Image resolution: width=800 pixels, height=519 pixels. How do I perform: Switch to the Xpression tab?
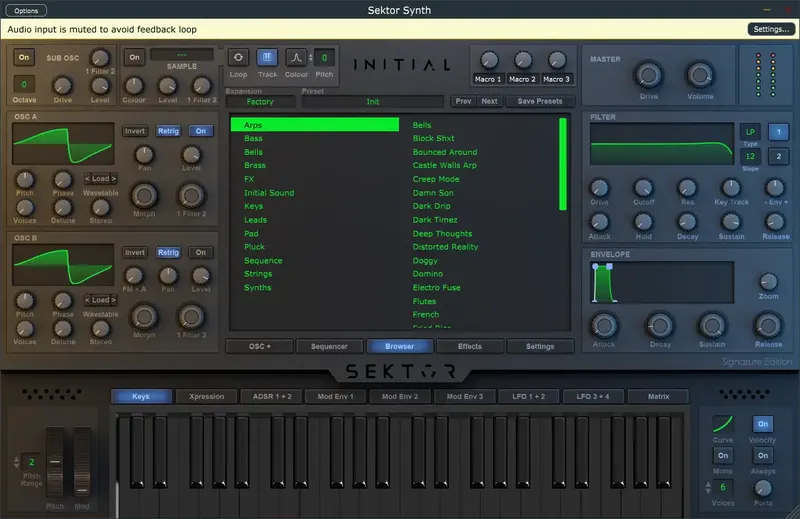tap(206, 397)
